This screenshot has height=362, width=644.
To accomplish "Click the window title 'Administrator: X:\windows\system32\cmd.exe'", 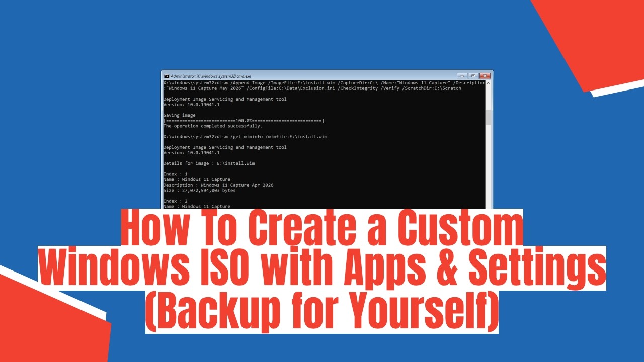I will click(x=211, y=76).
